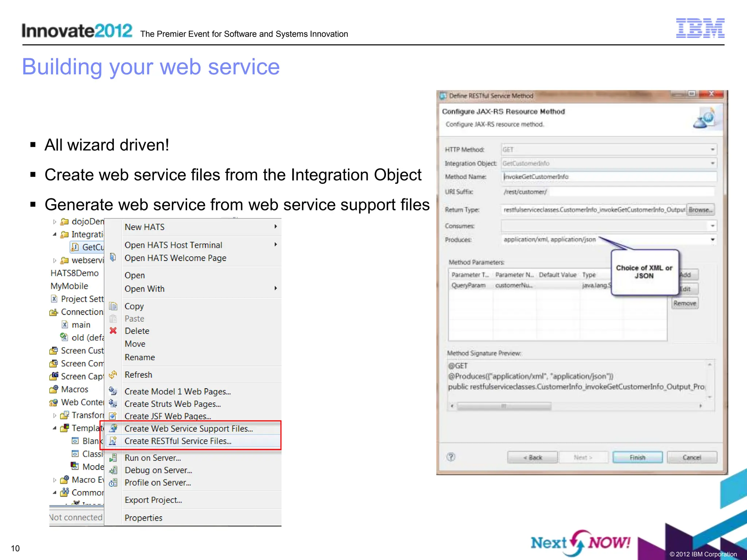Click the Copy icon in context menu
747x560 pixels.
click(113, 306)
